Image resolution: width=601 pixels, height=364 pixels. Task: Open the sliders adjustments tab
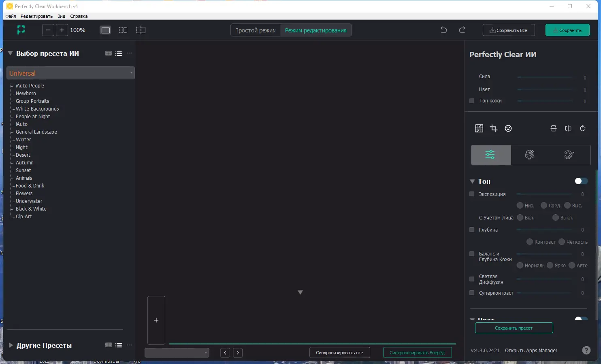pos(490,155)
